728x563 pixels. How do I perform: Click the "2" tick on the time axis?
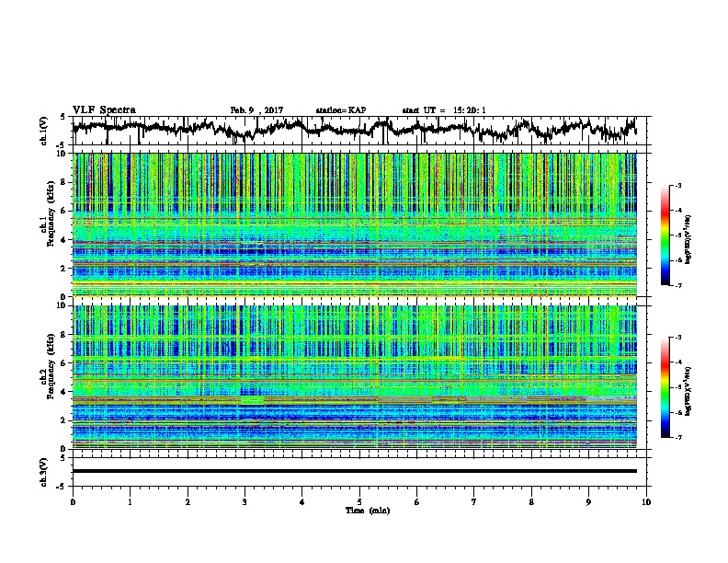tap(188, 502)
